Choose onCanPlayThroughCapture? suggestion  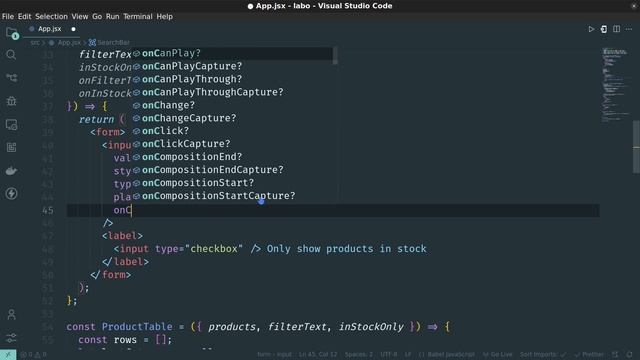click(233, 92)
